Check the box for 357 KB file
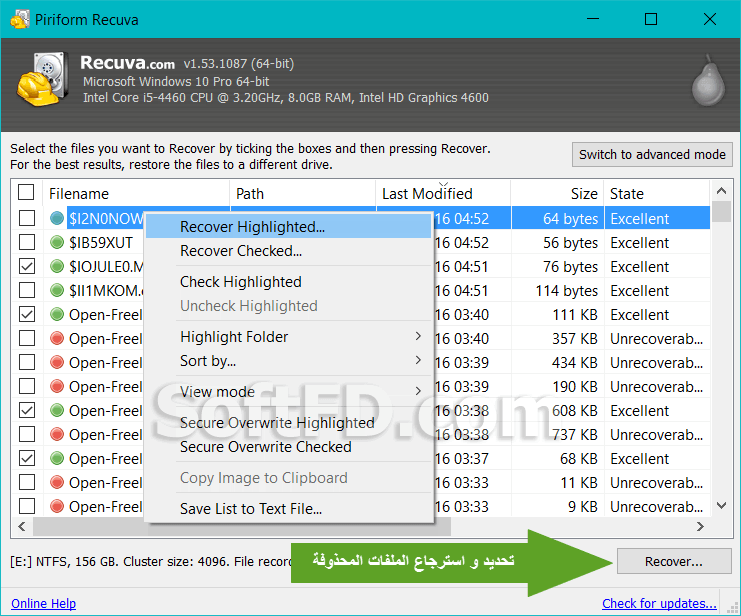Viewport: 741px width, 616px height. [x=27, y=338]
